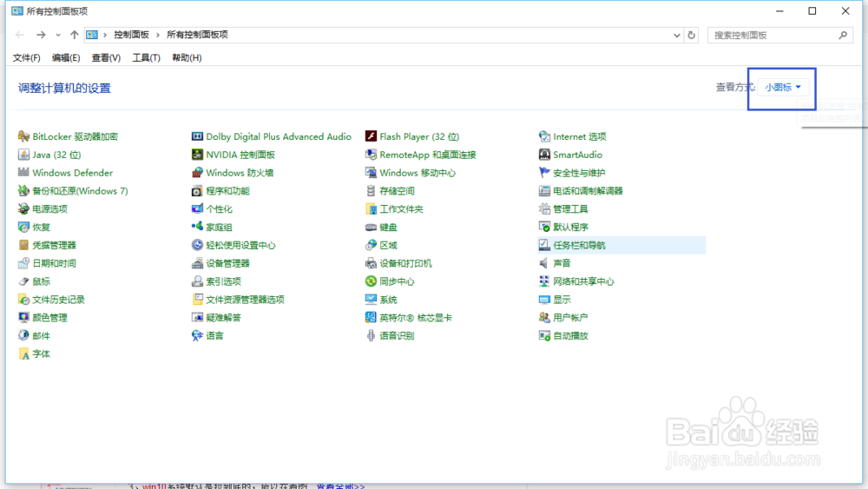Open Windows 防火墙 icon
This screenshot has width=868, height=489.
(x=197, y=173)
